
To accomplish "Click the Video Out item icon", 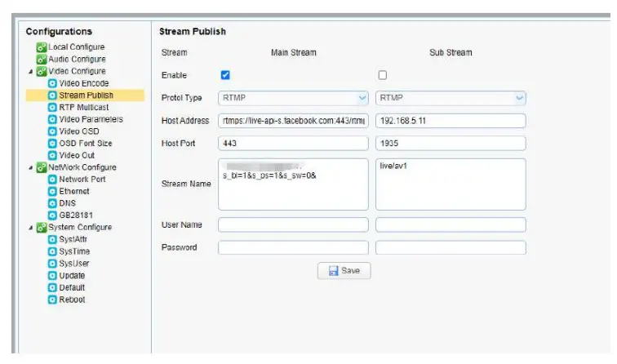I will [x=52, y=155].
